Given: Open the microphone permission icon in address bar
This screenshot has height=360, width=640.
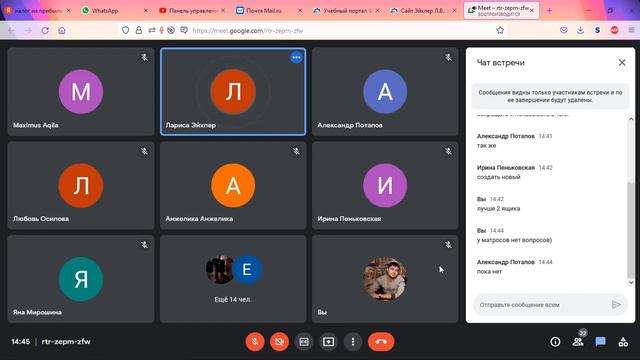Looking at the screenshot, I should pos(162,30).
